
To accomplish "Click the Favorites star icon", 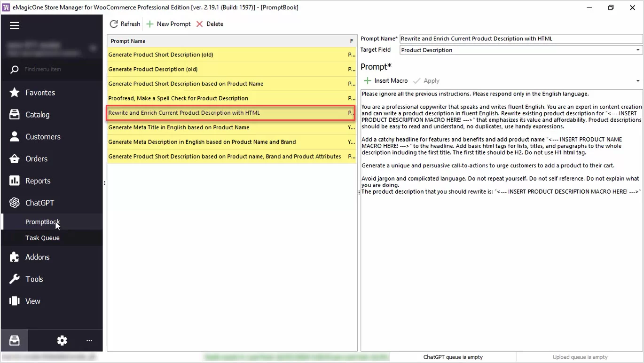I will (x=15, y=93).
